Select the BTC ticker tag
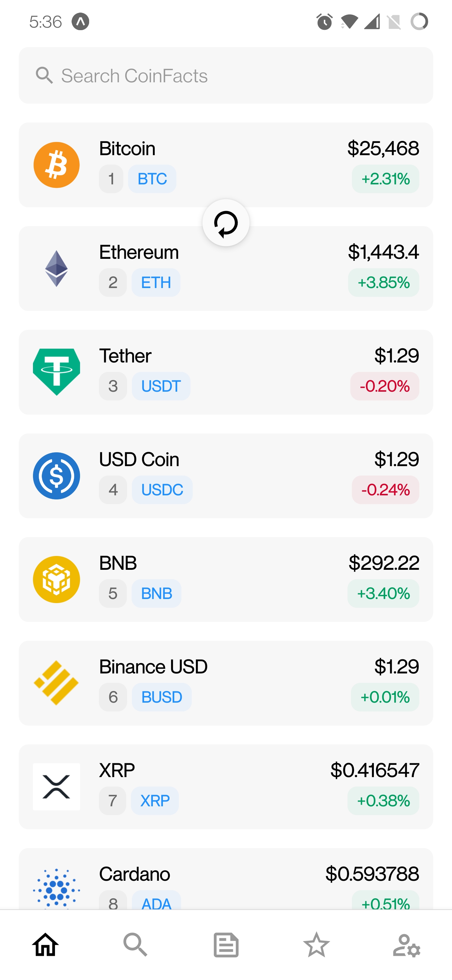 (x=152, y=179)
